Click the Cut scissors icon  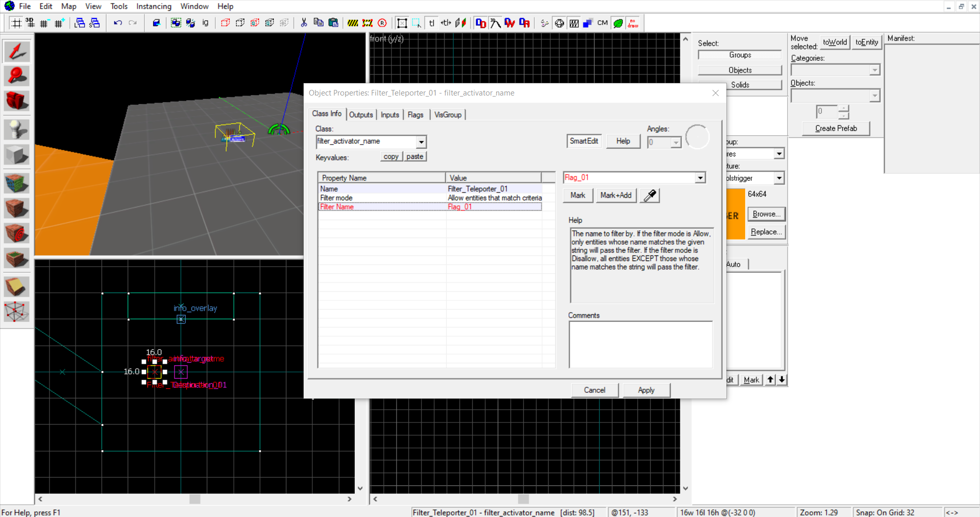tap(304, 23)
